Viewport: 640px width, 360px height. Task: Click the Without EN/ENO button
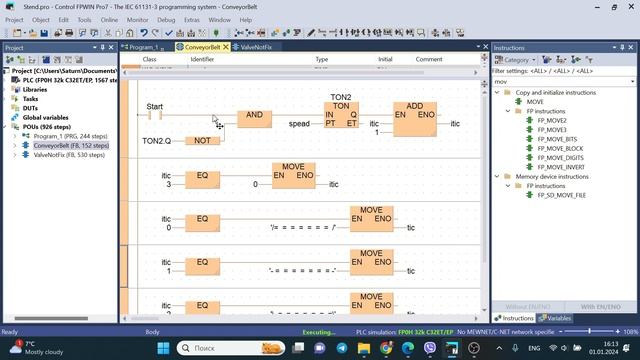[x=528, y=307]
